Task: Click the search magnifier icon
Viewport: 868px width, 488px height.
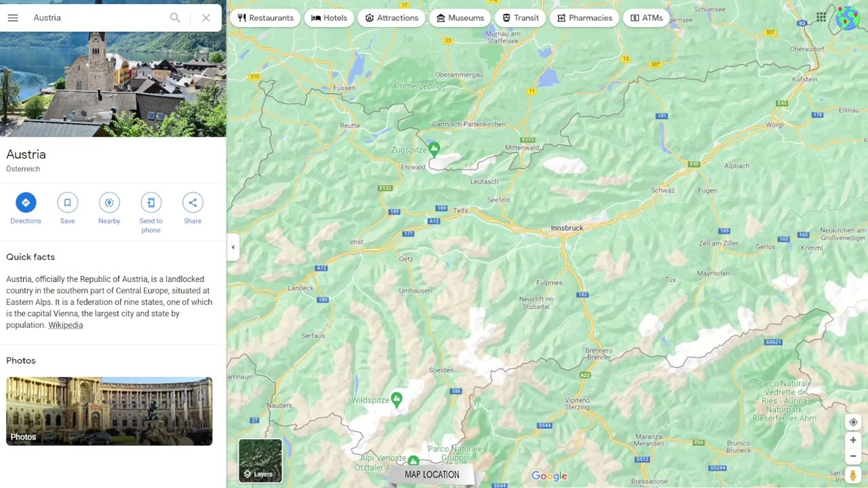Action: pos(175,18)
